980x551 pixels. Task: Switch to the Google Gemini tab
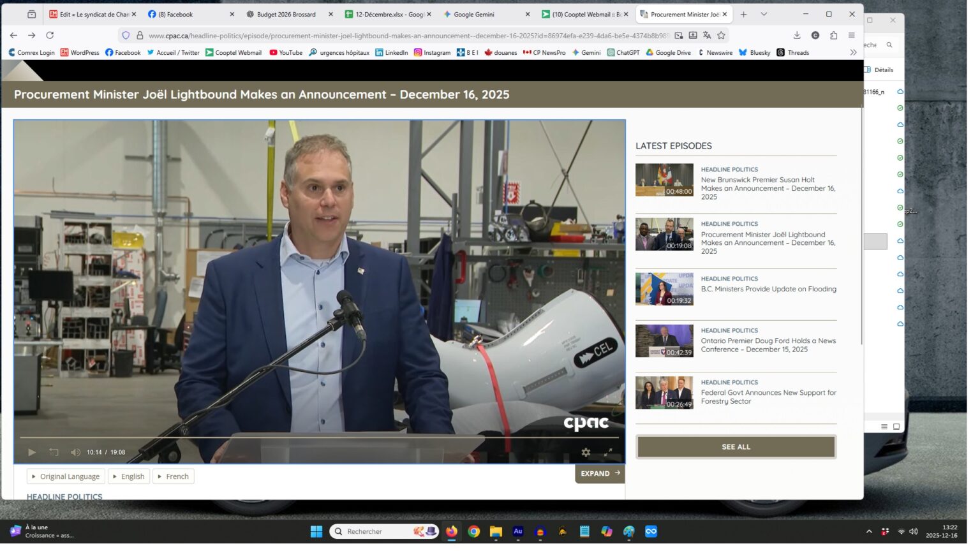click(x=485, y=14)
